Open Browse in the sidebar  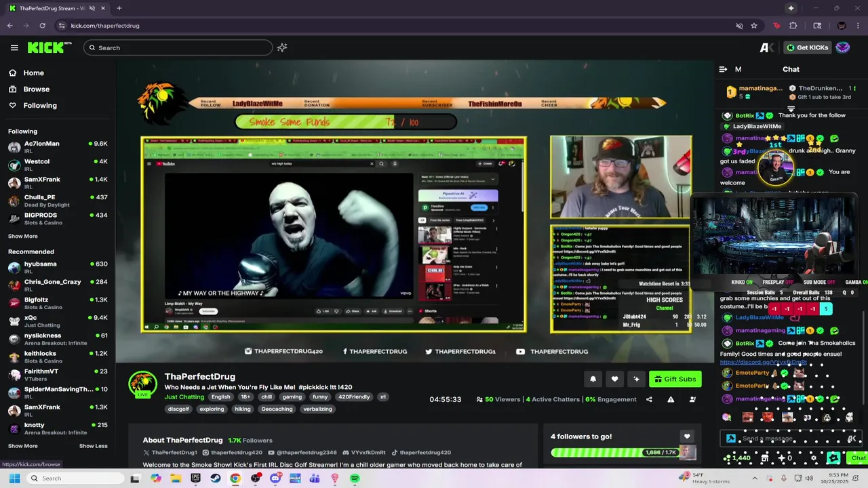[36, 89]
